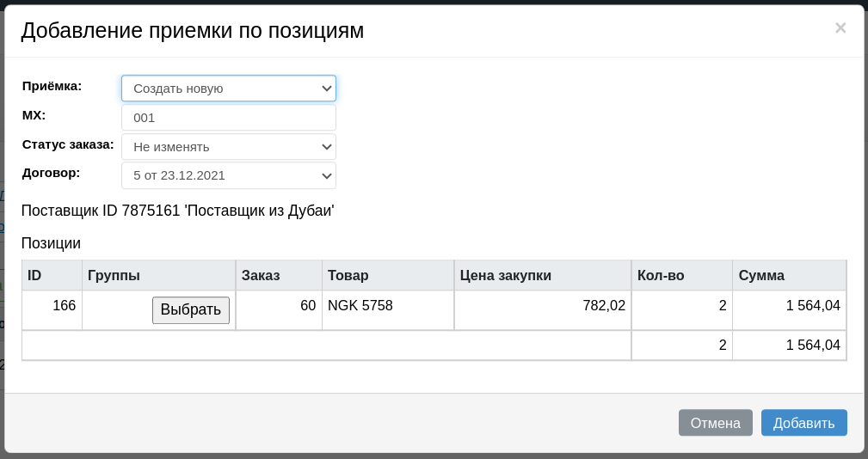This screenshot has height=459, width=868.
Task: Click the МХ input field containing 001
Action: coord(229,118)
